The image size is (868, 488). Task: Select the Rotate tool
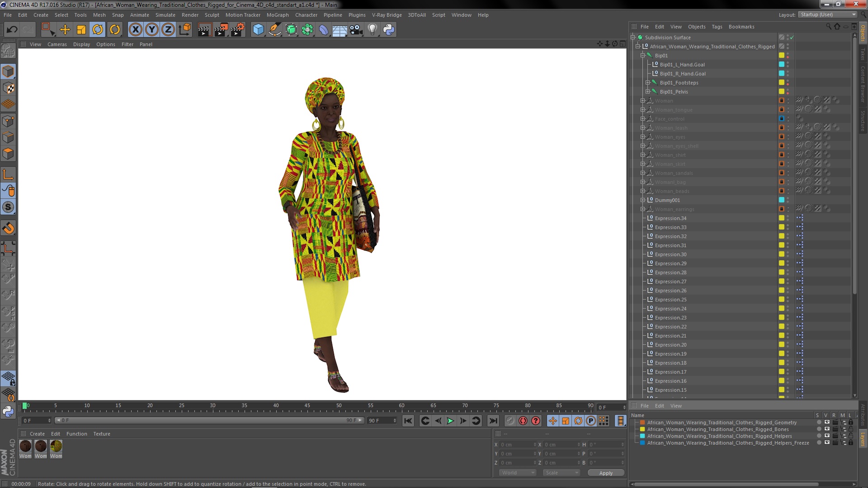click(x=98, y=30)
